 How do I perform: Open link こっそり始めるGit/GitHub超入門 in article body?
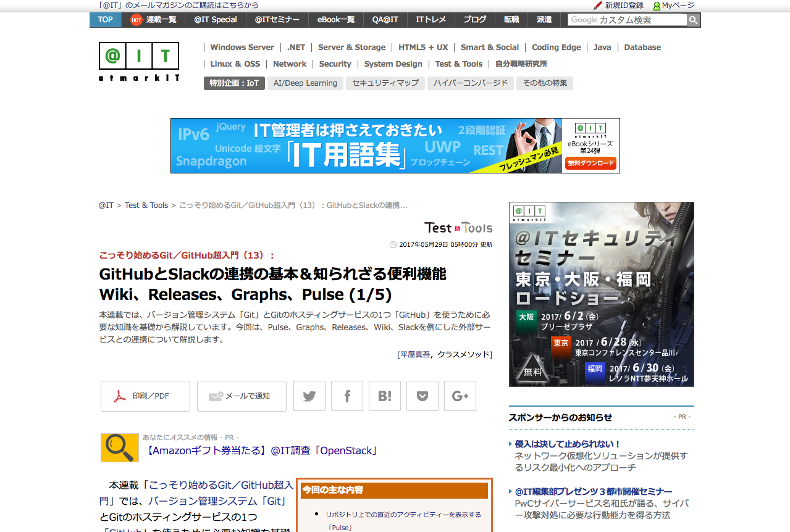pos(196,493)
